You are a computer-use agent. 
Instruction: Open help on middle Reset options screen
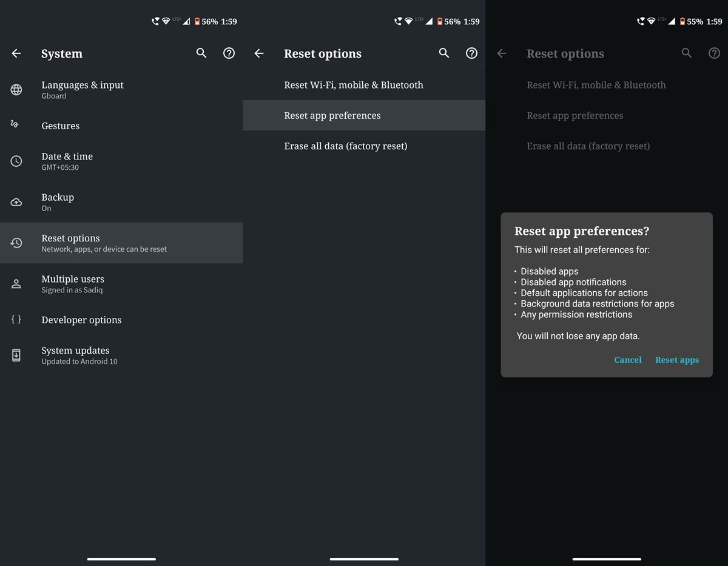[471, 53]
